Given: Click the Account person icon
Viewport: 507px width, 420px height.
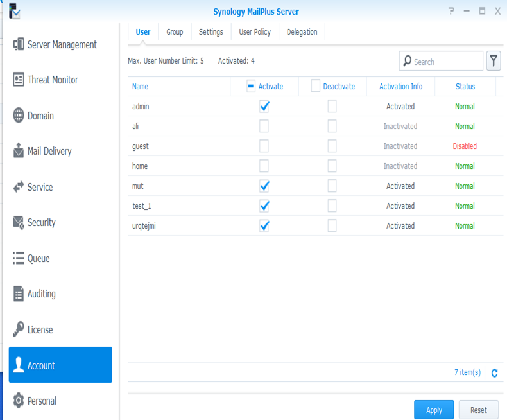Looking at the screenshot, I should 19,365.
